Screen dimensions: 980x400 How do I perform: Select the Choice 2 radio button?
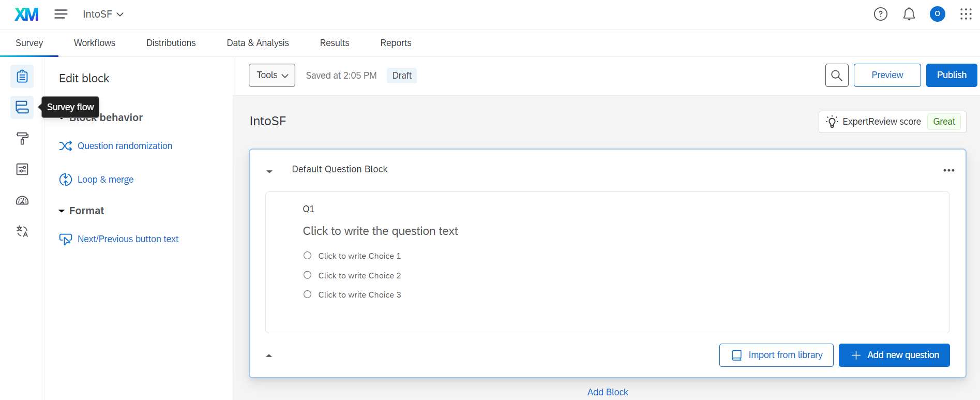(x=307, y=274)
